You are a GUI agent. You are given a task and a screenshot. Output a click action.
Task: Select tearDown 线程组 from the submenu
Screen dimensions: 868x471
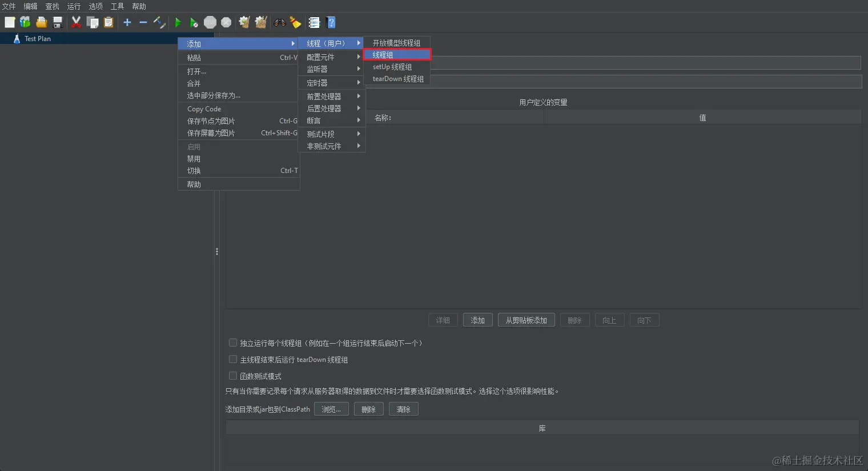(x=397, y=79)
